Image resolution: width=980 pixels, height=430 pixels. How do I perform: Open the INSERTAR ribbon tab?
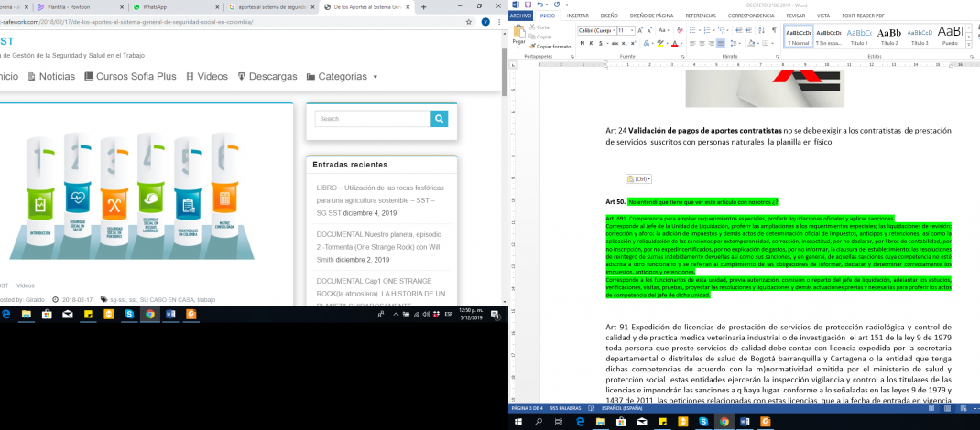pos(577,16)
